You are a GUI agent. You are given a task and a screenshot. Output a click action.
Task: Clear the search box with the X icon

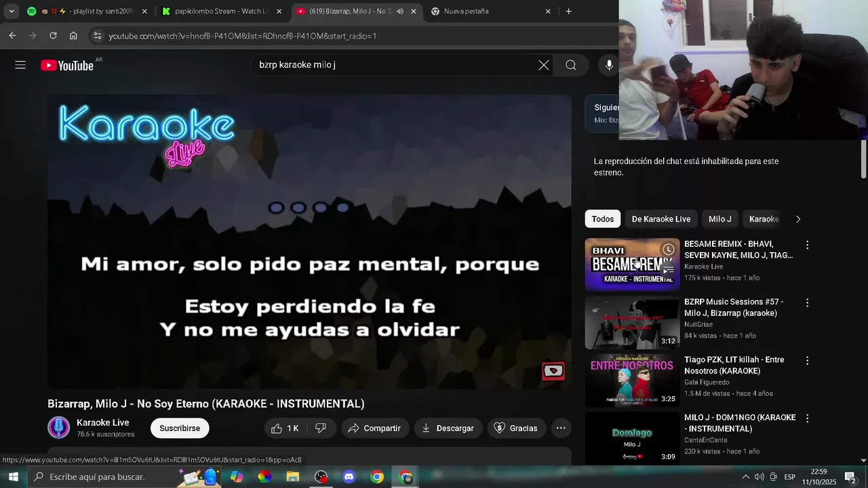(x=544, y=65)
